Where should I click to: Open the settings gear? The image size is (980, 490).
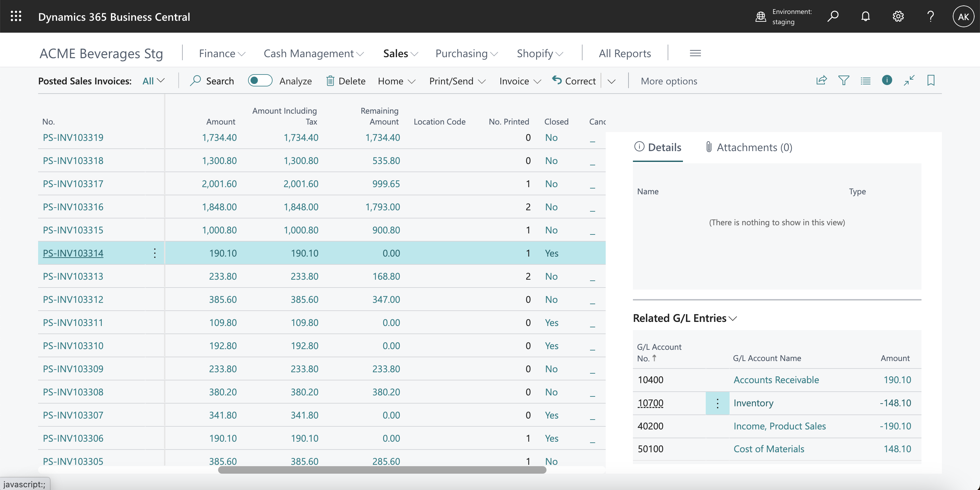tap(898, 16)
